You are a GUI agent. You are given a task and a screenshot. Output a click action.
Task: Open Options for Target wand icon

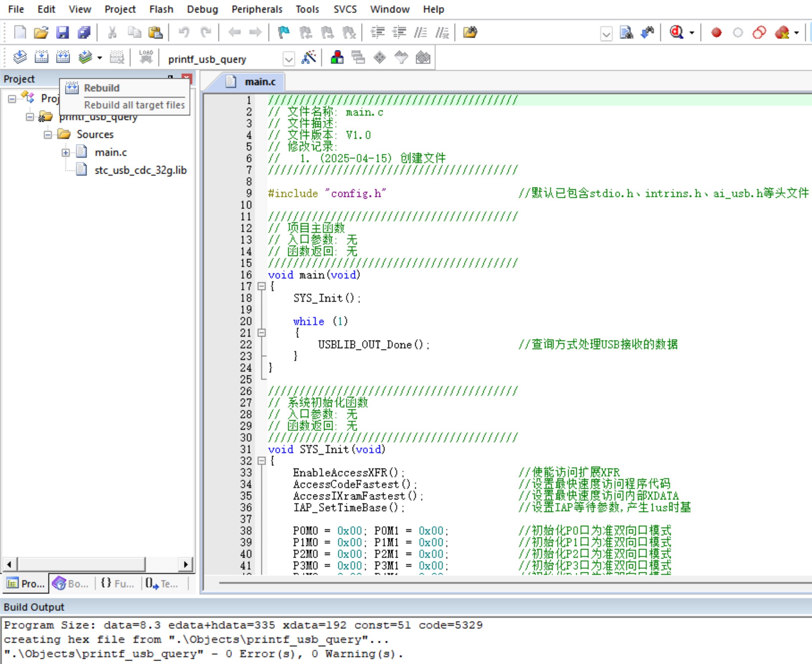coord(308,58)
